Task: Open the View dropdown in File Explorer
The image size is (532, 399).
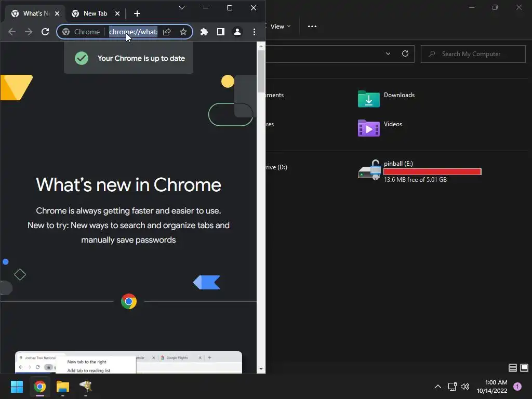Action: (280, 26)
